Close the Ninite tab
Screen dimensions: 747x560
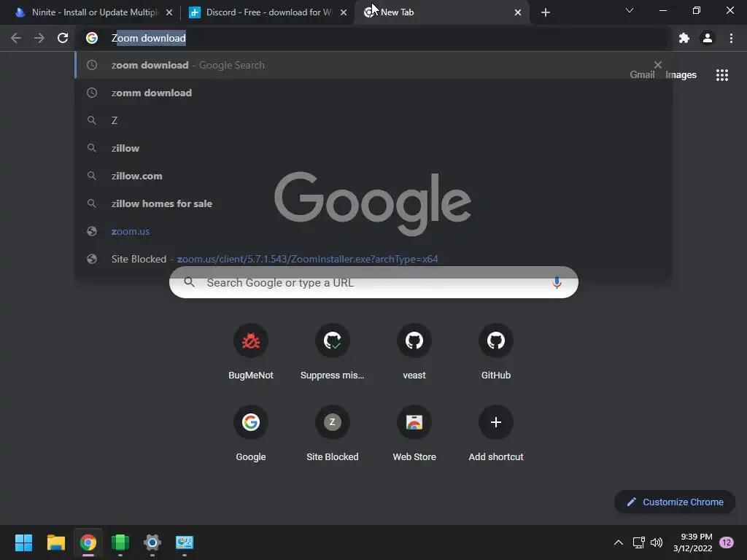[x=169, y=12]
